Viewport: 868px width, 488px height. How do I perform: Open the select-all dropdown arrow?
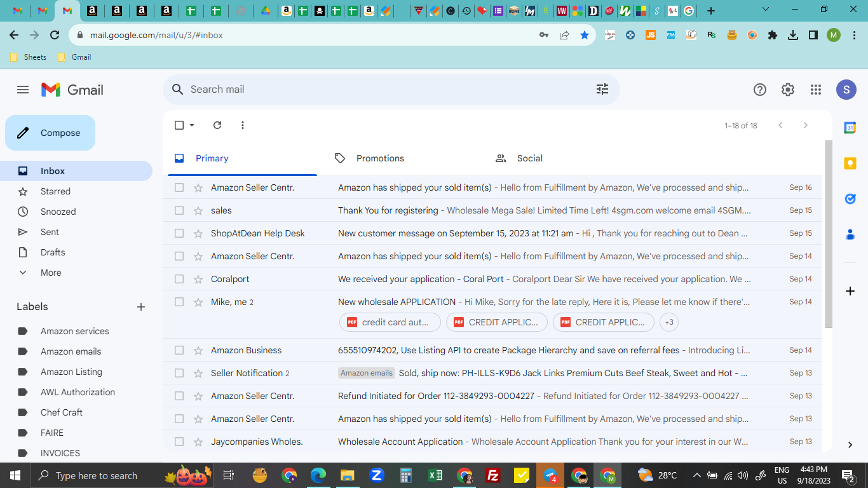(192, 125)
